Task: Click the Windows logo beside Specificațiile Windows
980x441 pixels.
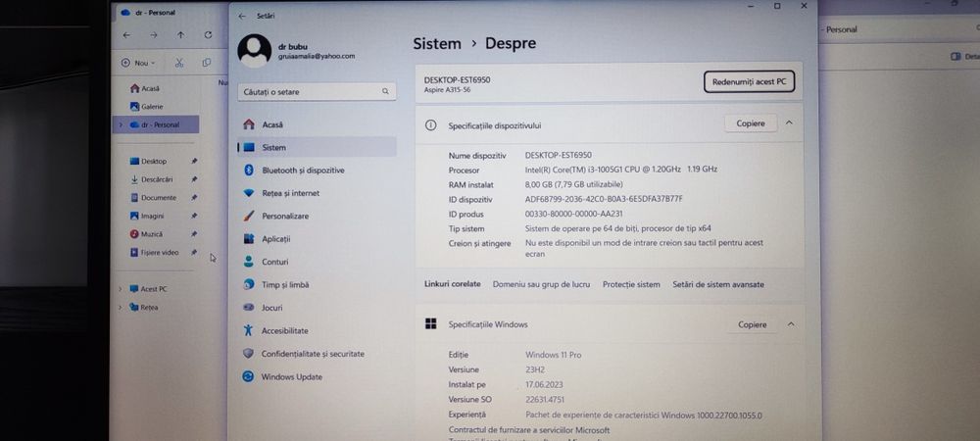Action: (430, 323)
